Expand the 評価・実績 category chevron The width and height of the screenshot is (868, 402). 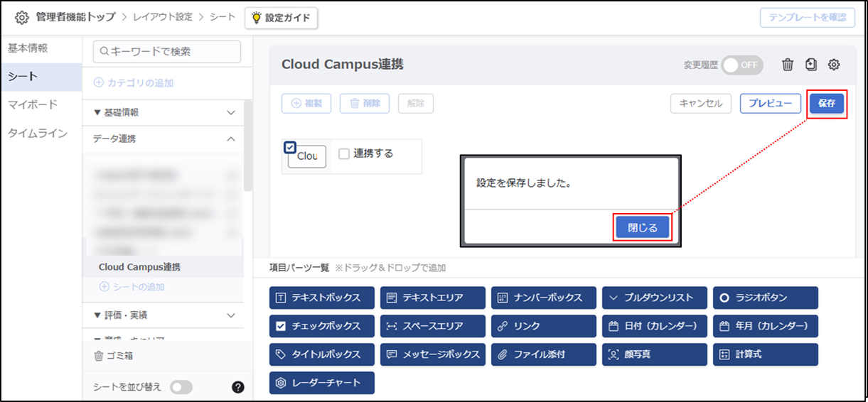[x=230, y=315]
